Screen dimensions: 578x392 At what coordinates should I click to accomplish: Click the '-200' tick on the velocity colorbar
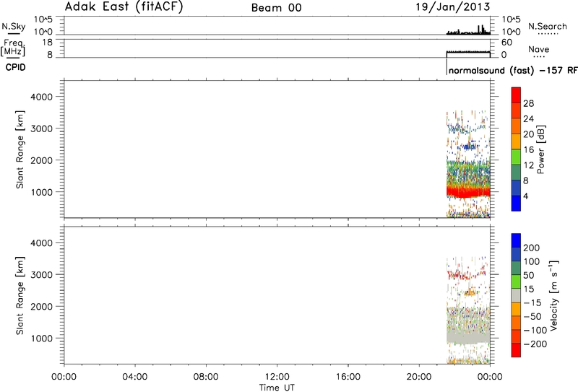pyautogui.click(x=535, y=344)
